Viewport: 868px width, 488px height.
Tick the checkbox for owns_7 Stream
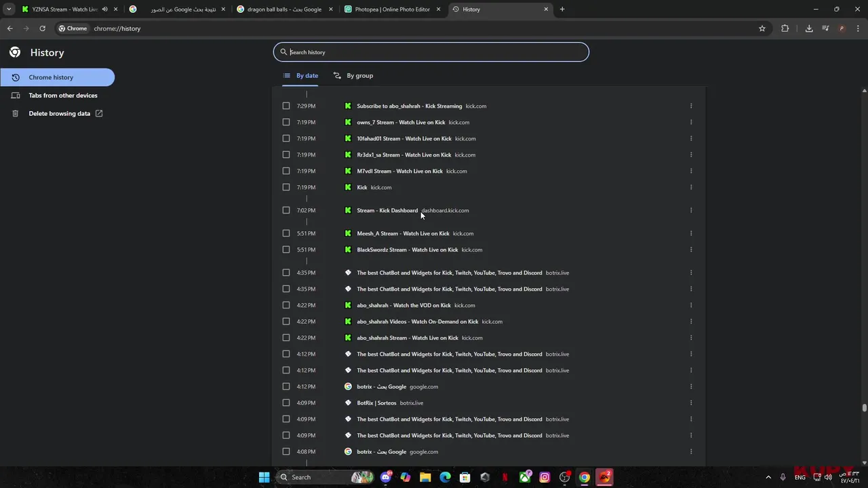pos(286,122)
